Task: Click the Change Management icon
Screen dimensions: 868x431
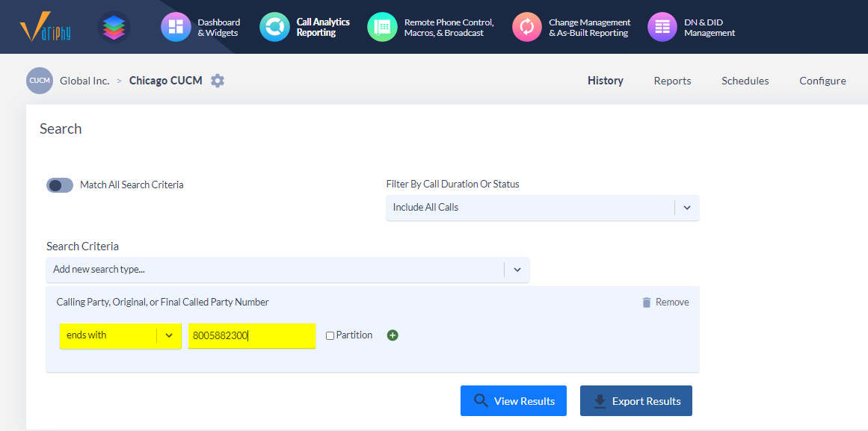Action: coord(527,27)
